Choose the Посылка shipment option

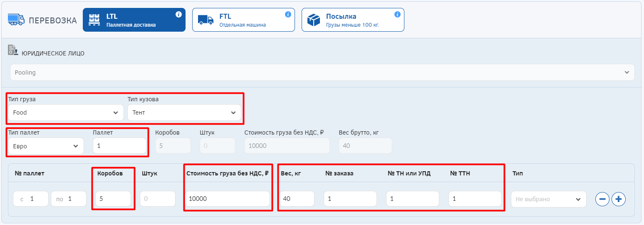[354, 20]
